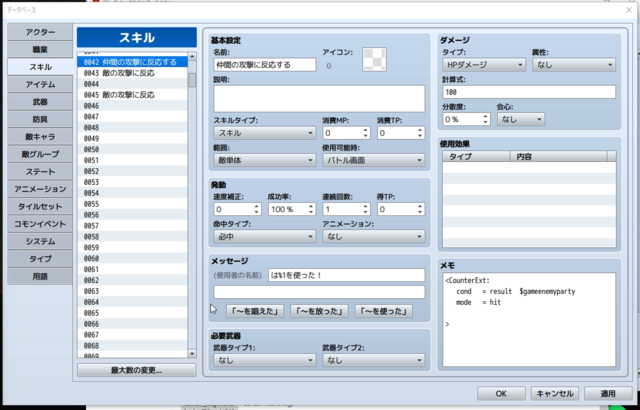This screenshot has width=640, height=410.
Task: Open the 範囲 dropdown
Action: pyautogui.click(x=264, y=160)
